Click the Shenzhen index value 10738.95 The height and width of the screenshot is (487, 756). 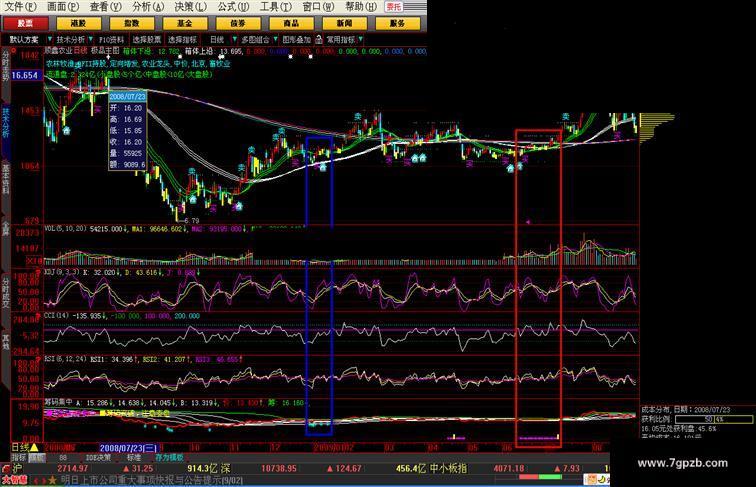coord(279,468)
